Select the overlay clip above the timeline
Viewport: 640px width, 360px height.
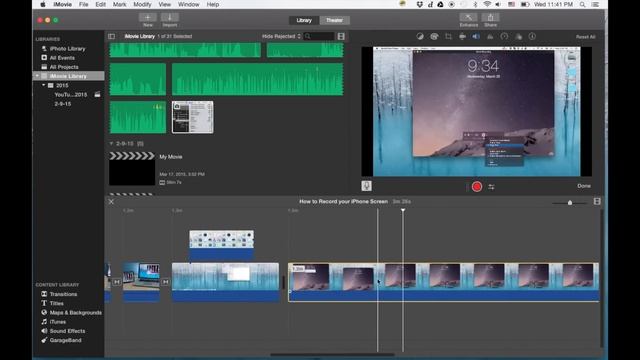(x=221, y=244)
